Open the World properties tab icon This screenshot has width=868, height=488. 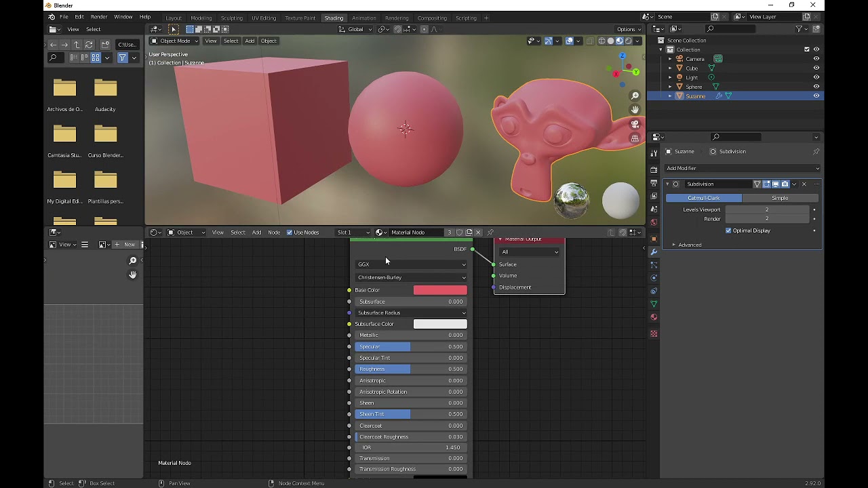654,222
